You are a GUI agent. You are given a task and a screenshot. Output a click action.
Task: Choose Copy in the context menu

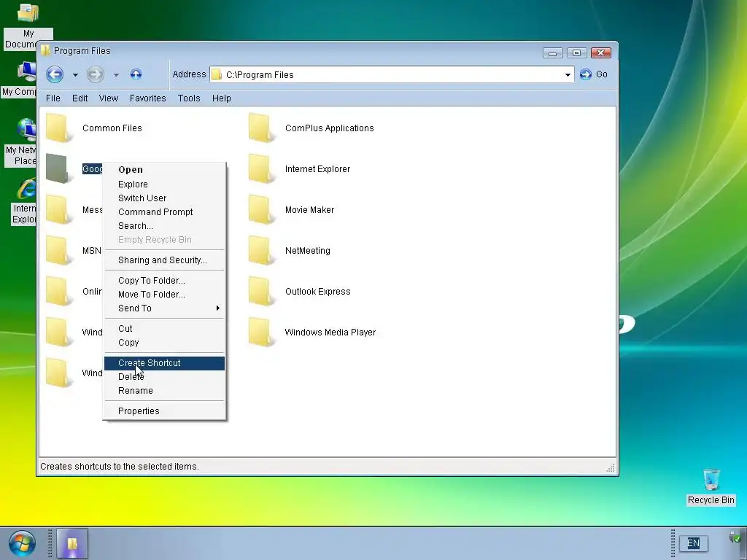[164, 343]
